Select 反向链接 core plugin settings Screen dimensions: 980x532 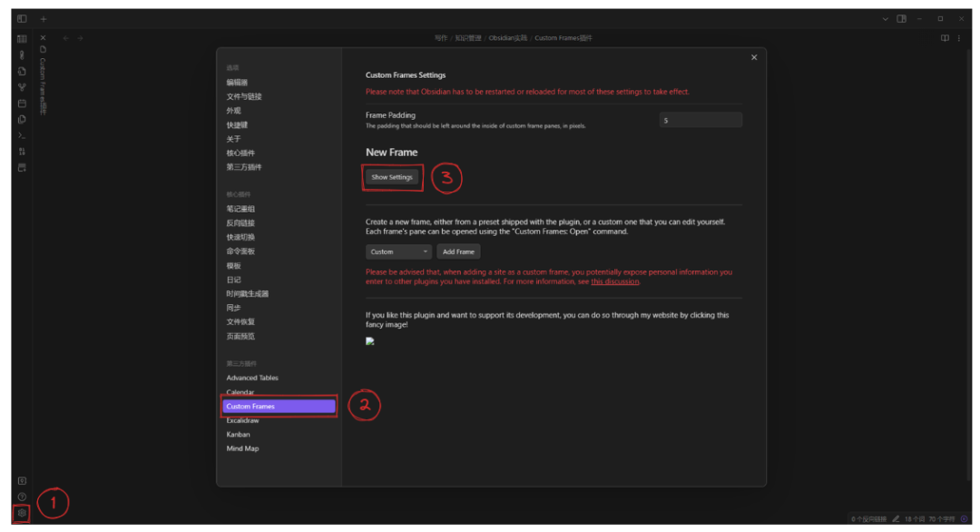tap(240, 223)
